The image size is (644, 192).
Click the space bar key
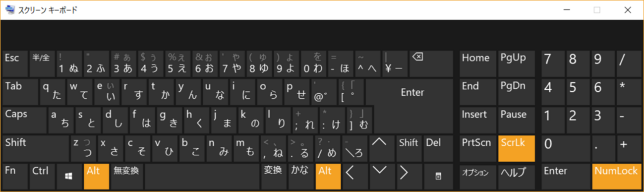tap(202, 176)
